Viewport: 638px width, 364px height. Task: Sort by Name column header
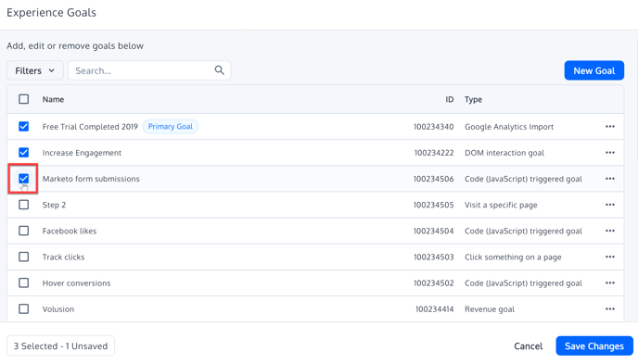coord(53,99)
